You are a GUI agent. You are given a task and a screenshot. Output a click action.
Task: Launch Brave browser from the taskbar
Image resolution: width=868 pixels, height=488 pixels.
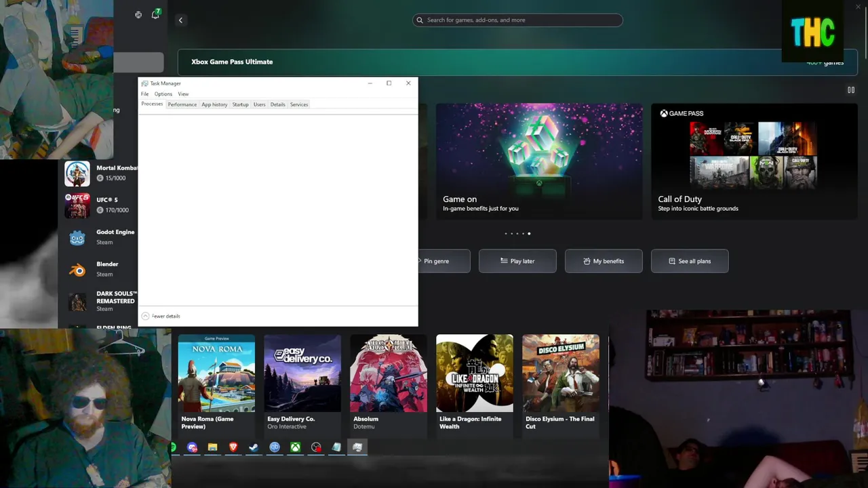click(233, 447)
